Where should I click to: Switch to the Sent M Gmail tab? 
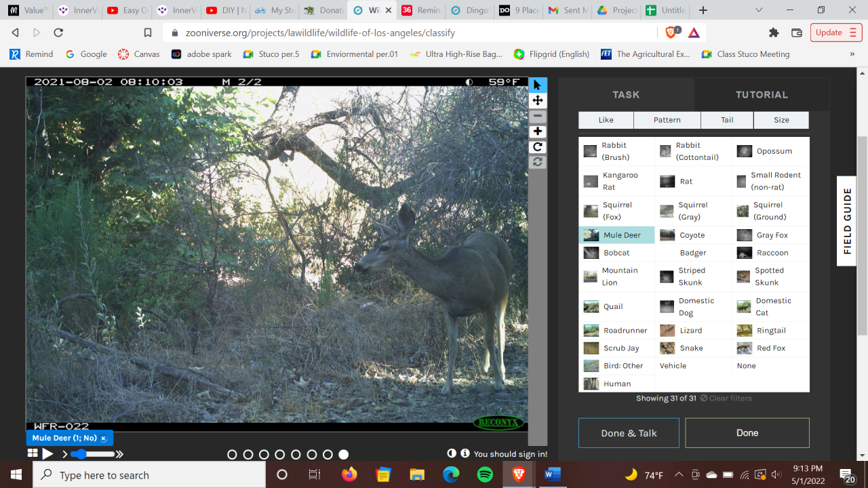(568, 10)
